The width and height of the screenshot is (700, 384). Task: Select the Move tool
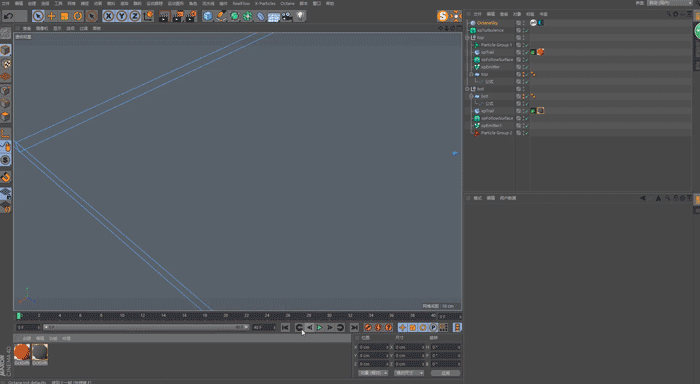pos(51,17)
